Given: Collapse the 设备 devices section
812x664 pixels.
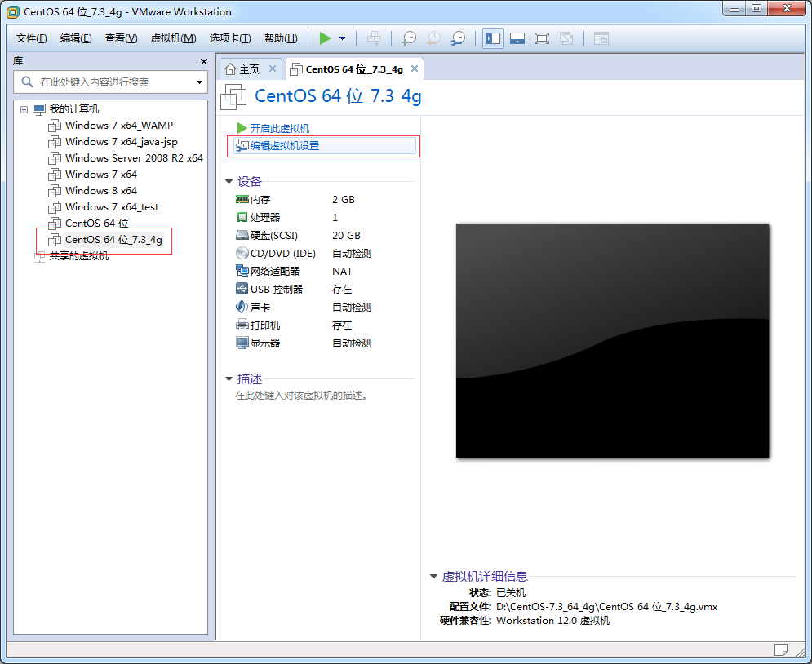Looking at the screenshot, I should click(x=229, y=181).
